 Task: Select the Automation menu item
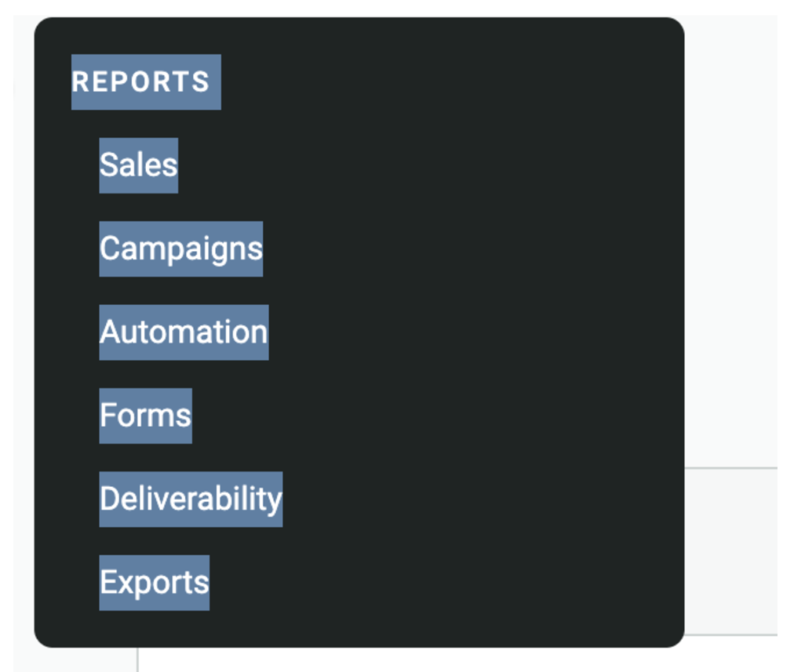pos(184,333)
